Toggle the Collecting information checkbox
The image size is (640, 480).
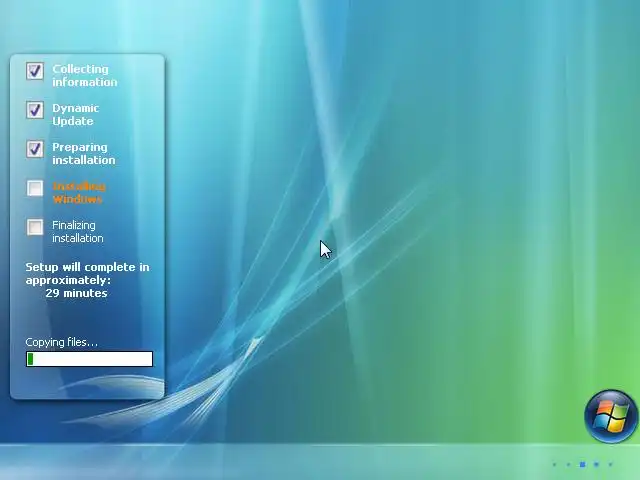click(35, 71)
